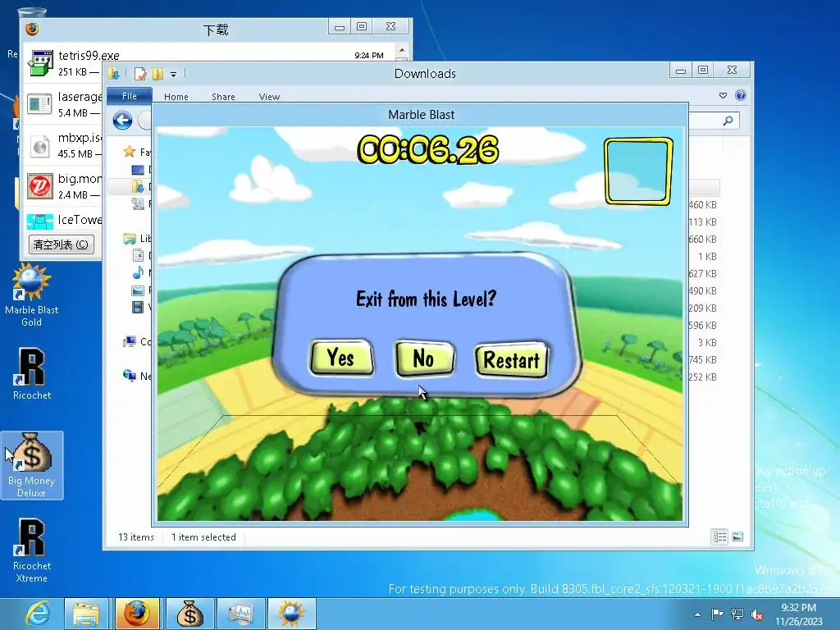Click the muted volume tray icon
Screen dimensions: 840x630
click(757, 614)
